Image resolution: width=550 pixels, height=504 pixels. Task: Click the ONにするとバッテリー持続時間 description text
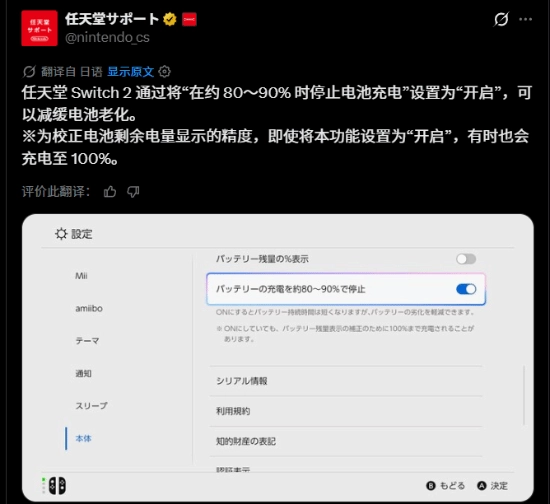[x=345, y=312]
